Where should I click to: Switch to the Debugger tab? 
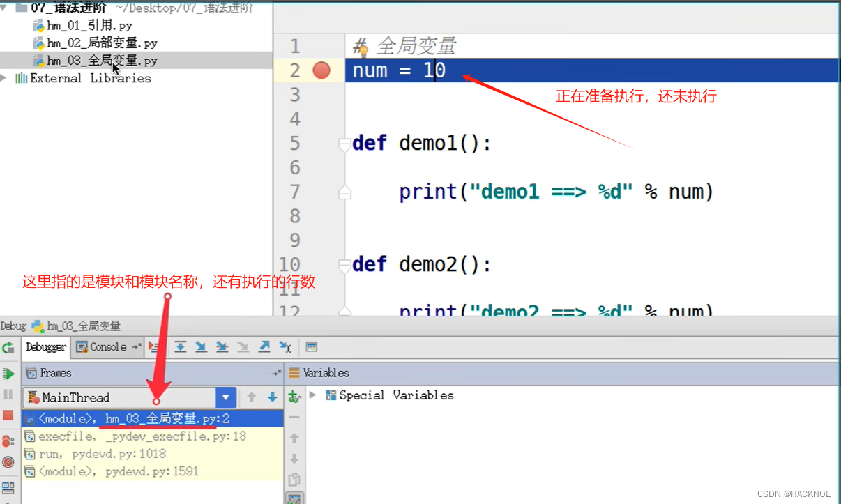(46, 347)
